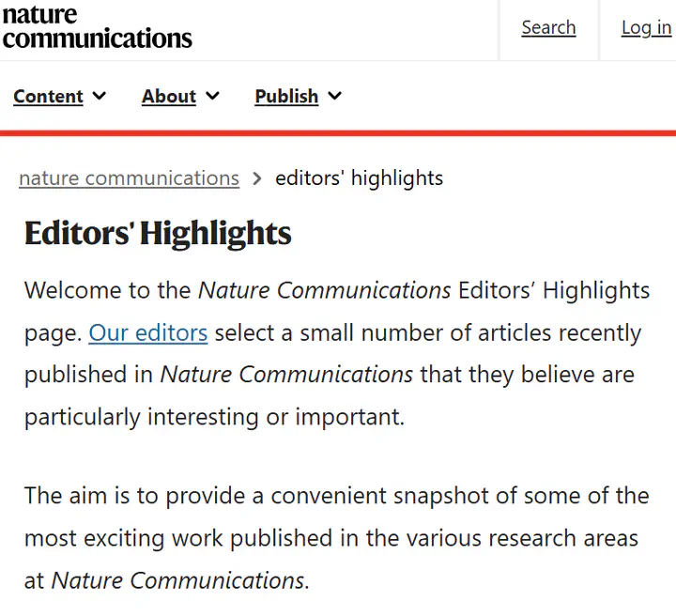The image size is (676, 616).
Task: Click 'particularly interesting or important' text
Action: (x=214, y=417)
